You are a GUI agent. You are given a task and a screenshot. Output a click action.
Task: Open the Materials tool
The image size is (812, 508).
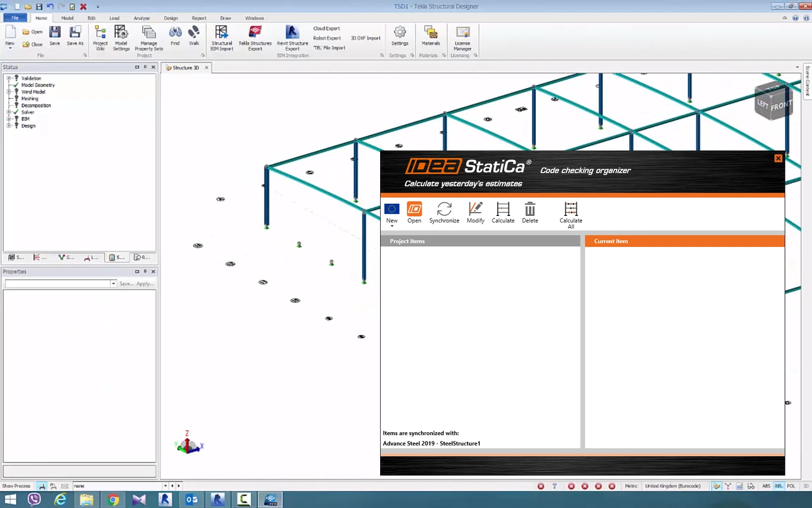(431, 36)
